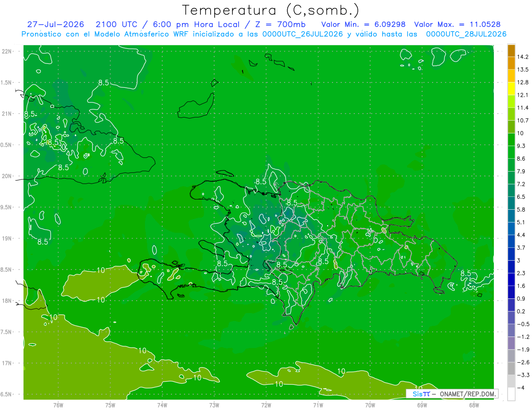This screenshot has height=411, width=532.
Task: Click the "0000UTC_26JUL2026" initialization timestamp
Action: pyautogui.click(x=303, y=34)
